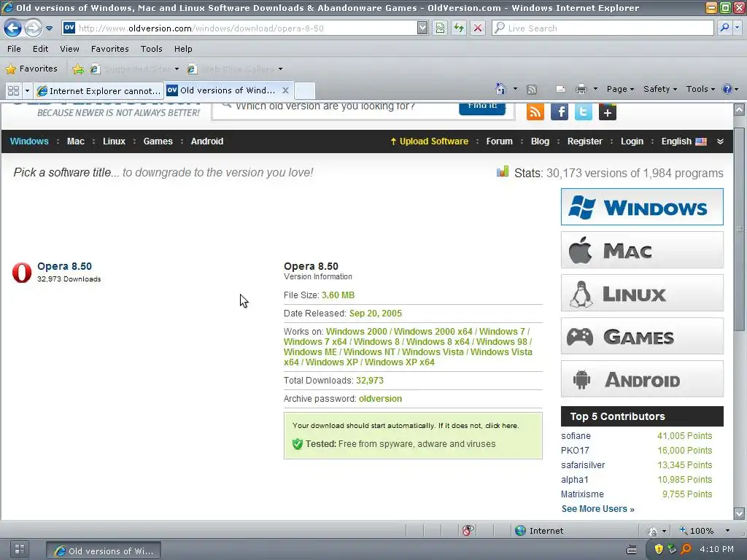Change language via English flag link
The image size is (747, 560).
[x=684, y=141]
